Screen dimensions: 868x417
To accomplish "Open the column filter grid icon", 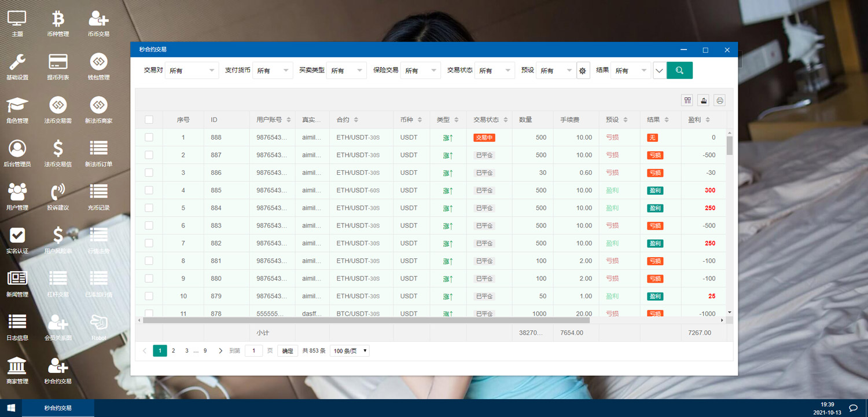I will click(x=687, y=100).
